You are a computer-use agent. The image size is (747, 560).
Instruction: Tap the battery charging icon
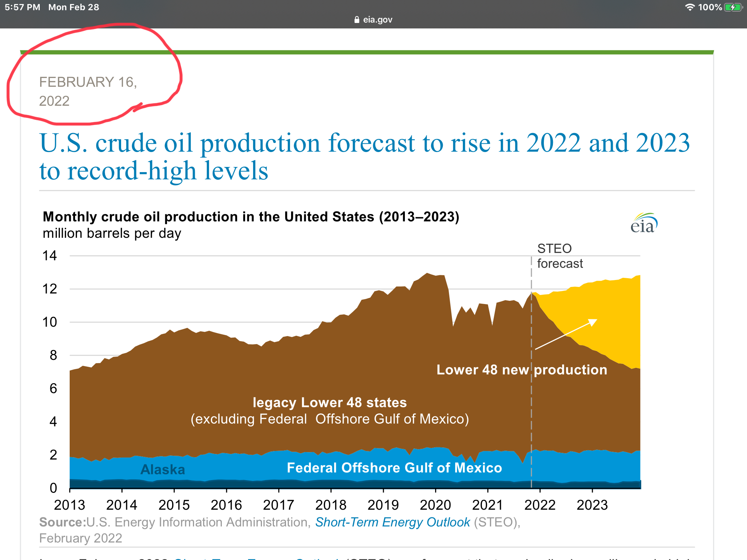733,7
